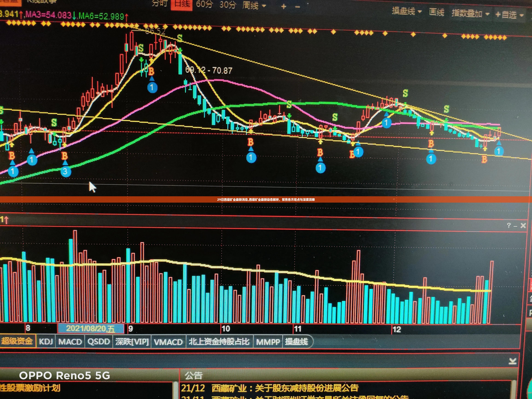Select the KDJ indicator tab
Screen dimensions: 532x399
(x=46, y=341)
